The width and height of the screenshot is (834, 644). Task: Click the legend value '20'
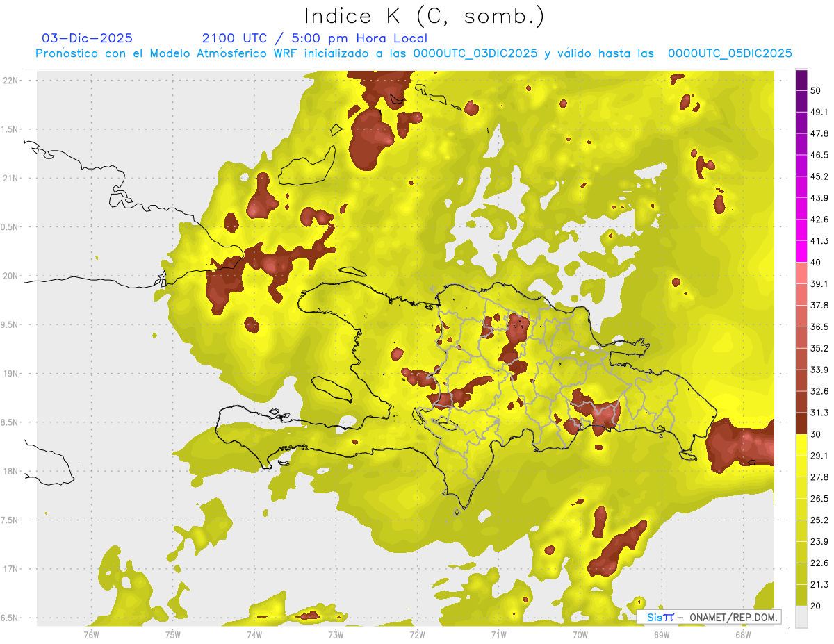click(816, 606)
